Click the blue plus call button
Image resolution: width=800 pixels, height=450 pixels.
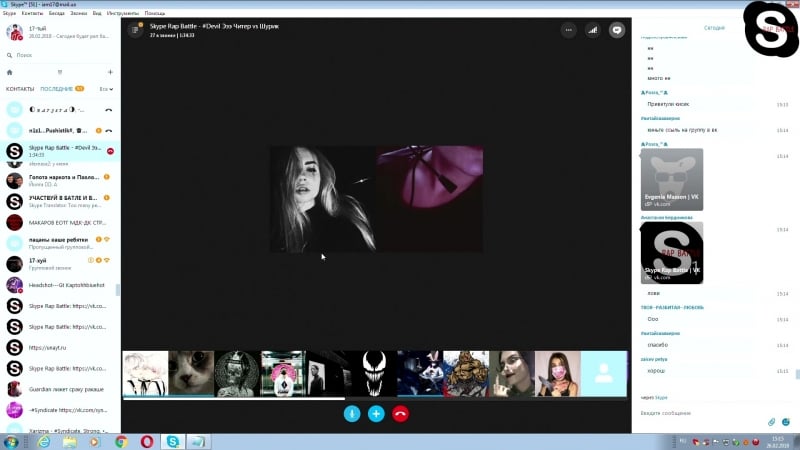point(376,414)
